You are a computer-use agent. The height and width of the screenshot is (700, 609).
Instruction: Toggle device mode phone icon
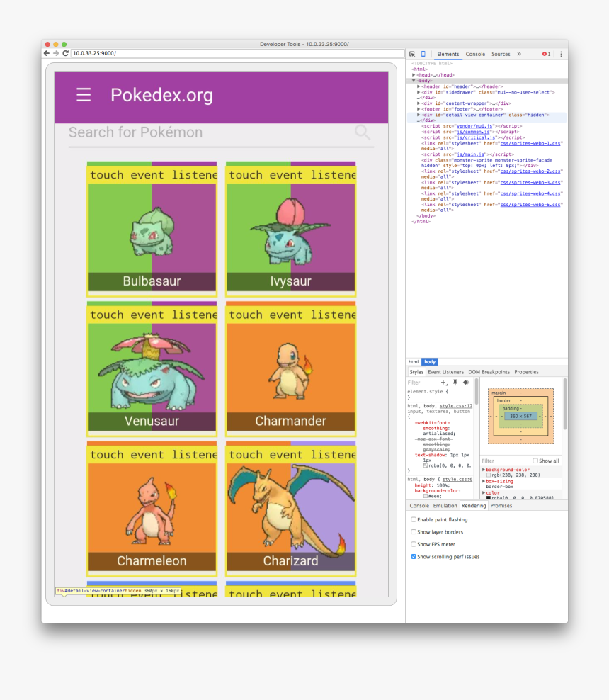pos(423,54)
